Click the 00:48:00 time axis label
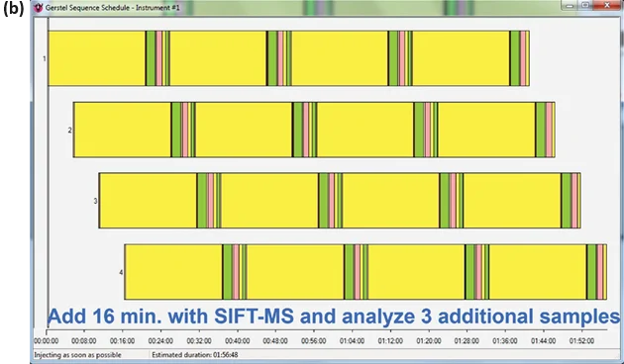This screenshot has height=364, width=624. pyautogui.click(x=275, y=341)
